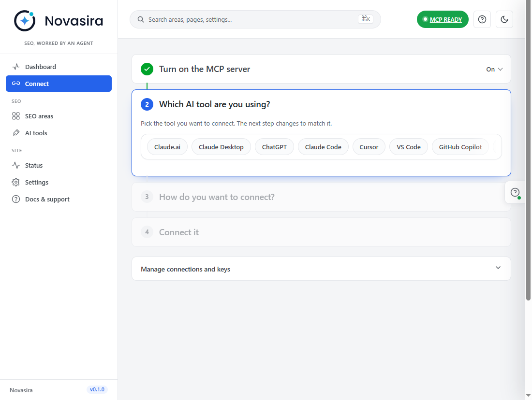Click the AI tools pen icon
This screenshot has width=532, height=400.
coord(16,133)
